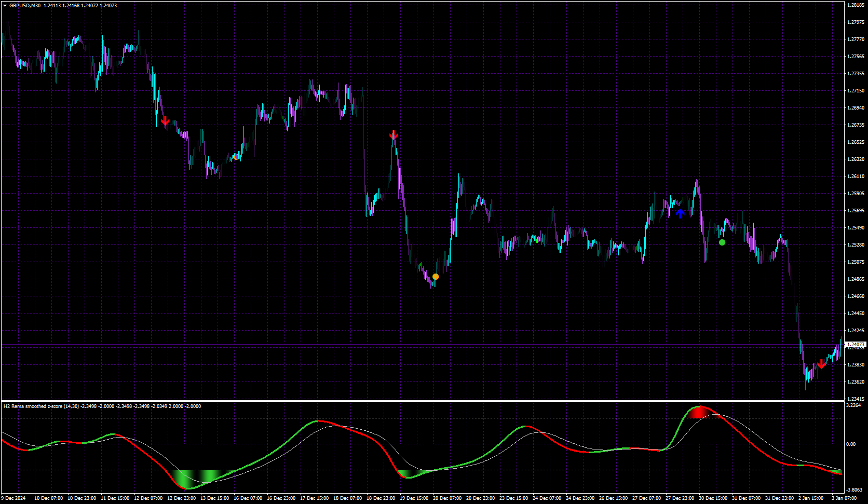Select the 24 Dec 23:00 time label
This screenshot has width=868, height=504.
(580, 498)
